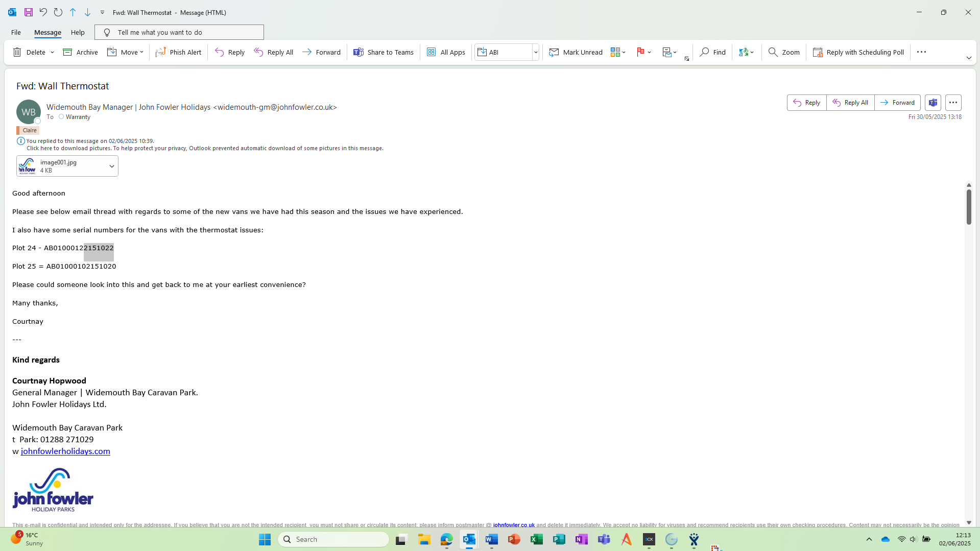The image size is (980, 551).
Task: Open the File menu
Action: (16, 32)
